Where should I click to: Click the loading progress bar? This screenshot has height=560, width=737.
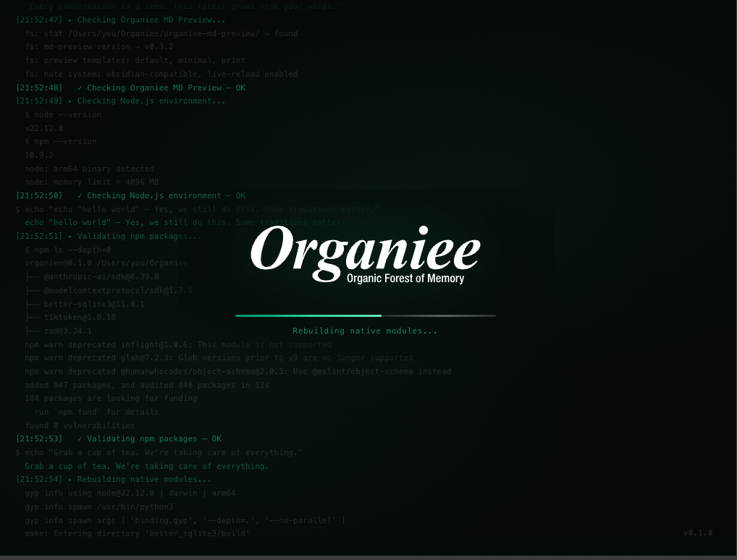365,315
